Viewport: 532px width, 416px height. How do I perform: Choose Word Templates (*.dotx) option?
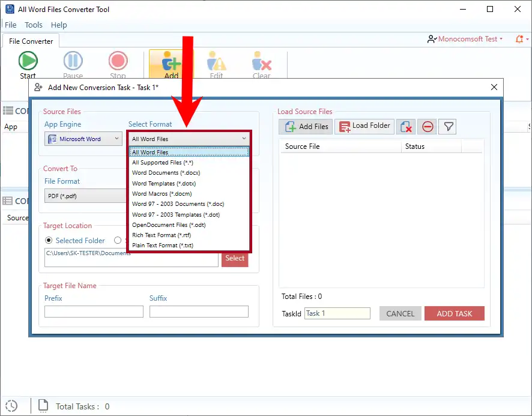tap(189, 183)
